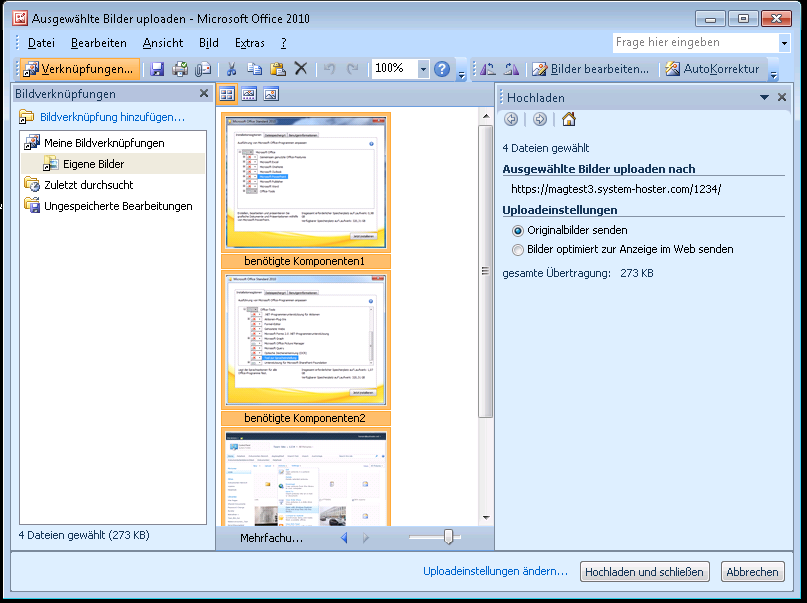Viewport: 807px width, 603px height.
Task: Click the Help question mark icon
Action: (442, 69)
